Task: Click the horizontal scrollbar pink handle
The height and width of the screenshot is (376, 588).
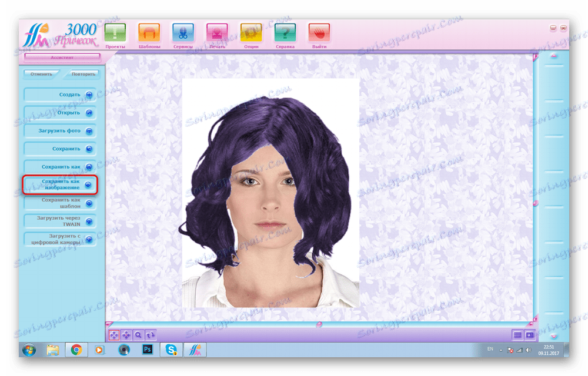Action: pos(319,324)
